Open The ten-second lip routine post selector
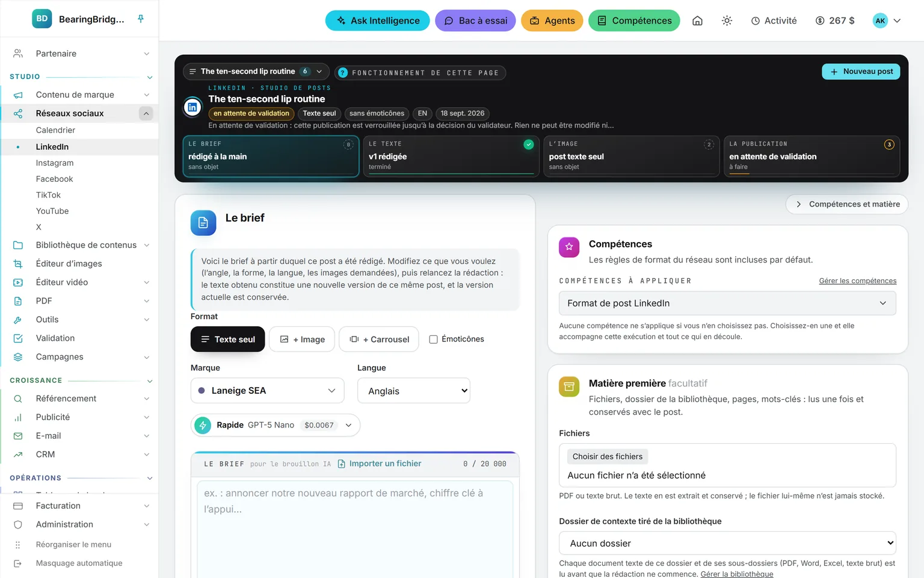924x578 pixels. (x=256, y=72)
